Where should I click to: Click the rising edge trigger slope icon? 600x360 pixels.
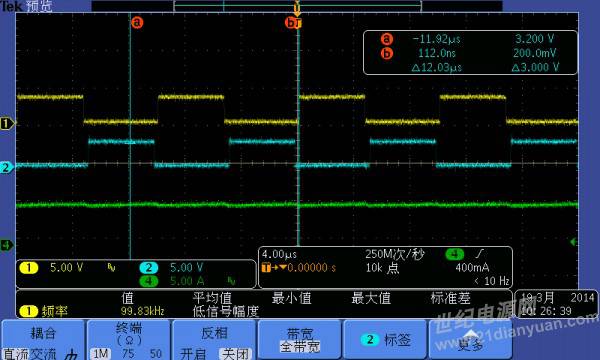tap(480, 254)
